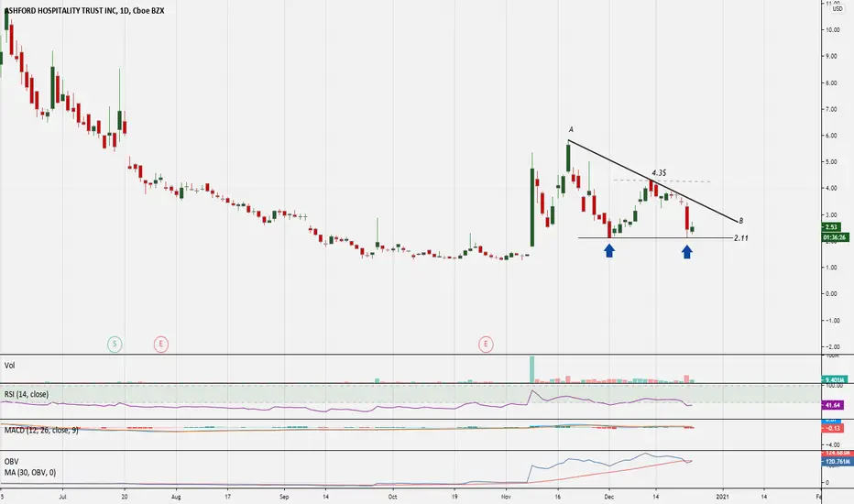This screenshot has height=504, width=854.
Task: Select the RSI (14, close) indicator label
Action: point(27,394)
